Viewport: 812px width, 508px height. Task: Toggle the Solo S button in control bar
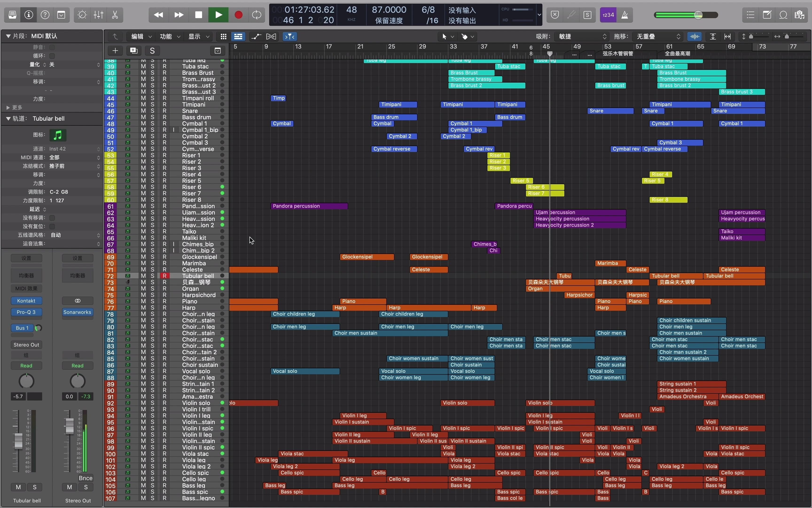tap(588, 15)
